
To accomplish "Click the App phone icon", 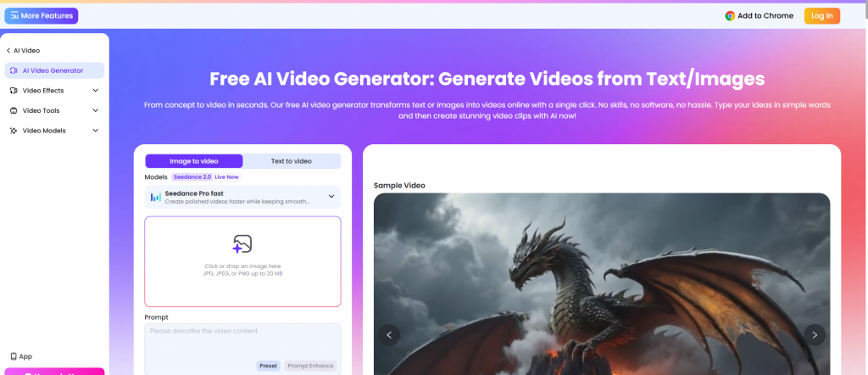I will click(14, 356).
